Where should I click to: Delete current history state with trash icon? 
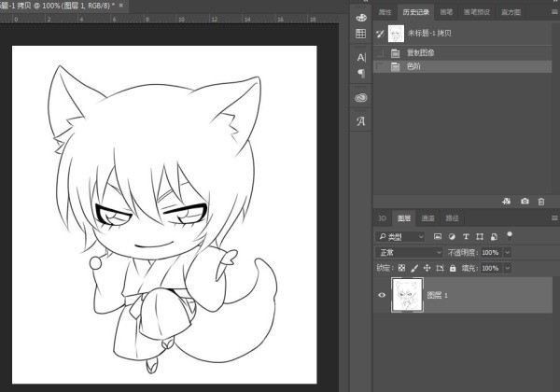[540, 201]
